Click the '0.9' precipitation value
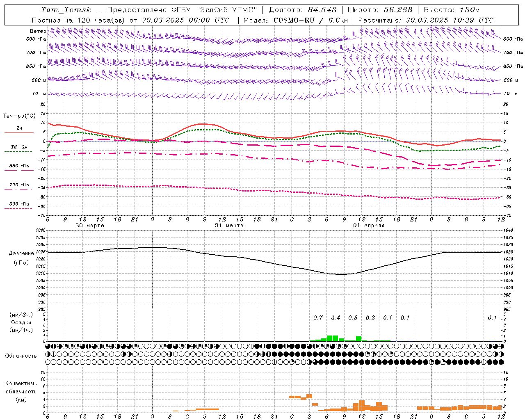525x420 pixels. [x=353, y=317]
